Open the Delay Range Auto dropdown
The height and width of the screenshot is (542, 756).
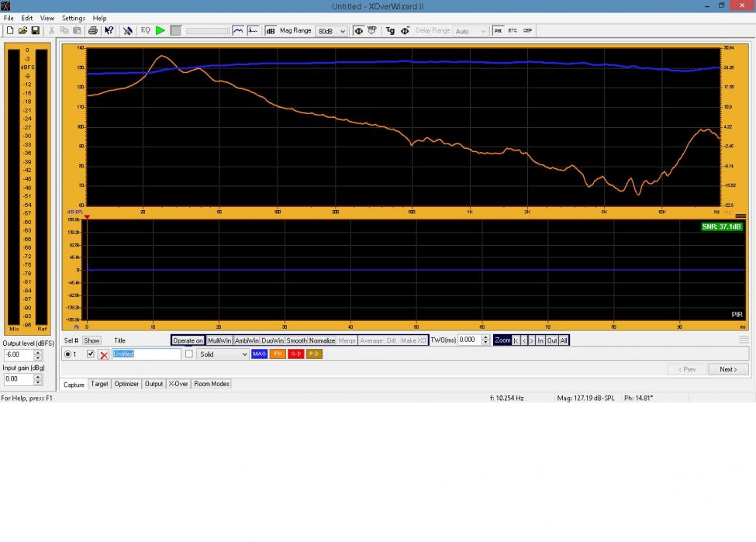471,31
